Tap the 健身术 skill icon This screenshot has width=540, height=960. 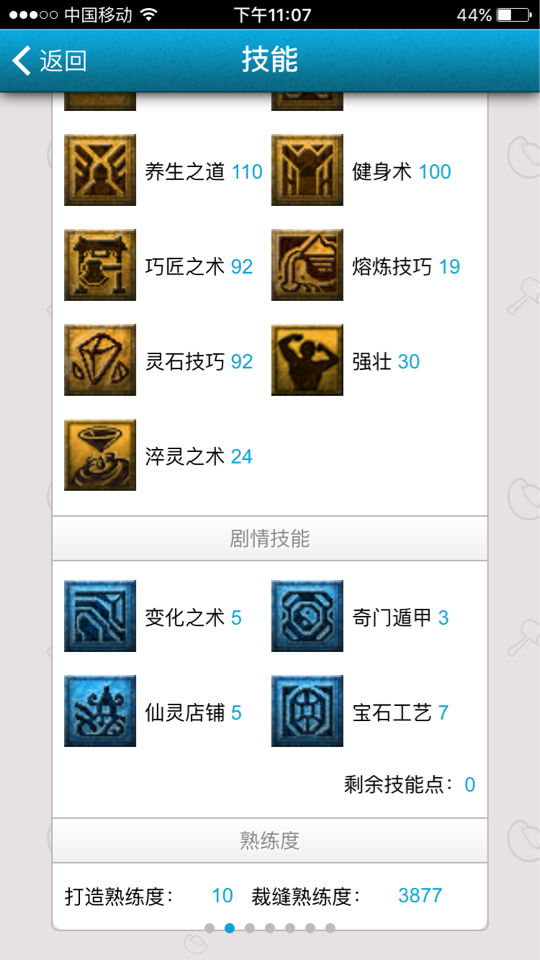tap(307, 170)
